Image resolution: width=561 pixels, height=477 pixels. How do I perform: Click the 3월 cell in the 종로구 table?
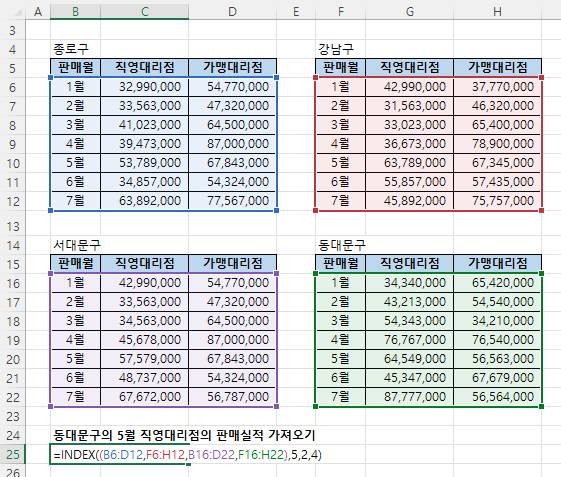(x=75, y=125)
